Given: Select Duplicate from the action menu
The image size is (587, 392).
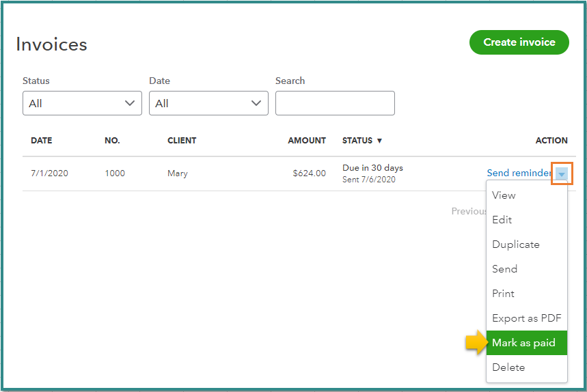Looking at the screenshot, I should [x=516, y=244].
